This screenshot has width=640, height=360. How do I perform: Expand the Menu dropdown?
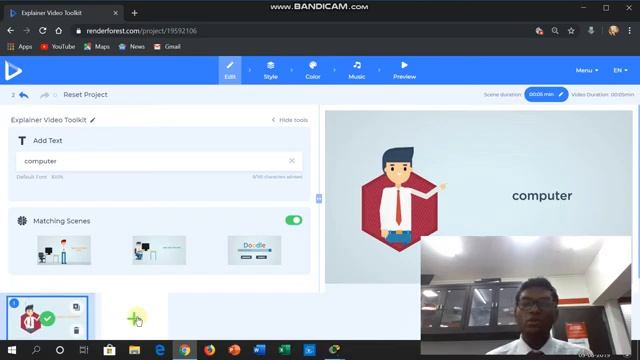coord(587,70)
